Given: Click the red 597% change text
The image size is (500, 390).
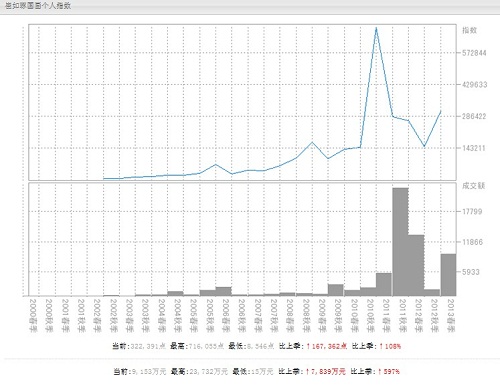Looking at the screenshot, I should 389,371.
